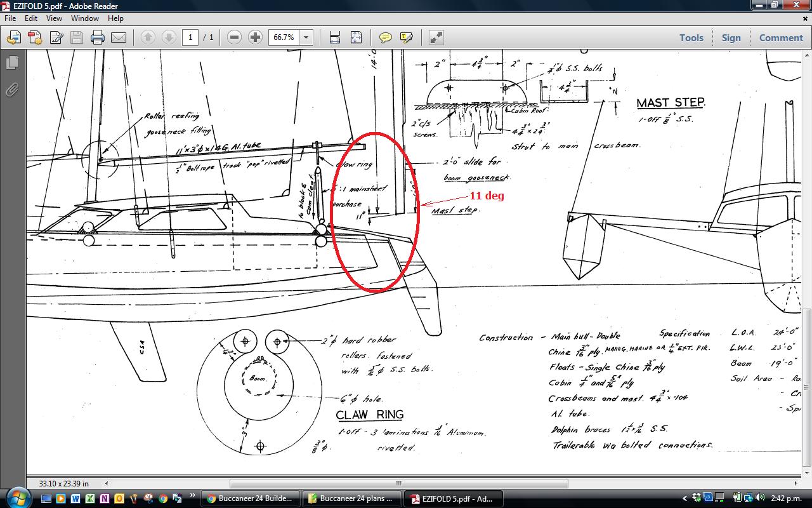Click the Create PDF online icon
Image resolution: width=812 pixels, height=508 pixels.
click(x=34, y=37)
